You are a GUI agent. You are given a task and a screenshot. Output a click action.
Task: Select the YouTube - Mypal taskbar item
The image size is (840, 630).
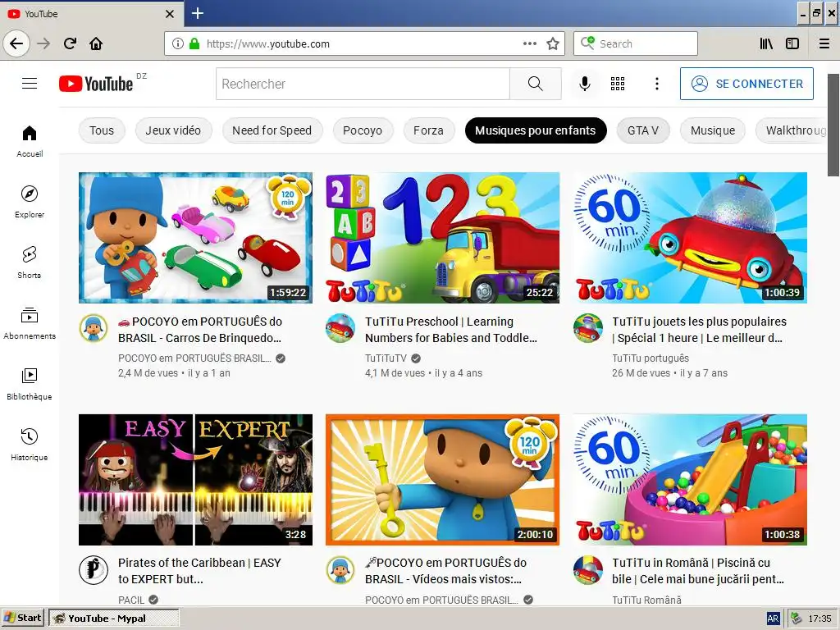[114, 619]
